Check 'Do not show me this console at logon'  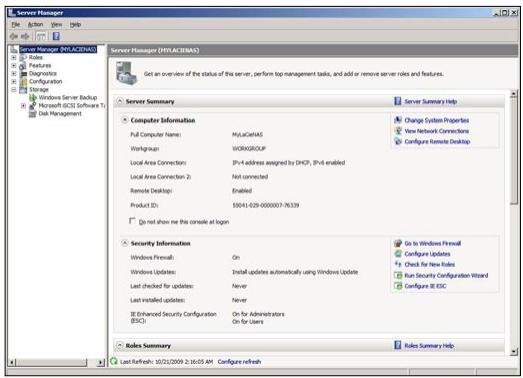click(x=132, y=221)
